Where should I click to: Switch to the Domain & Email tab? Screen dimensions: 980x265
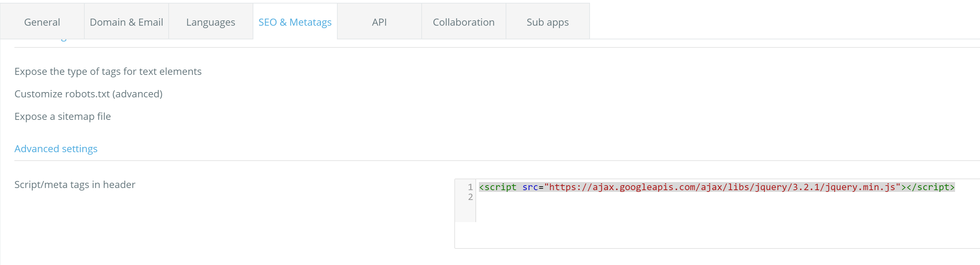coord(126,22)
